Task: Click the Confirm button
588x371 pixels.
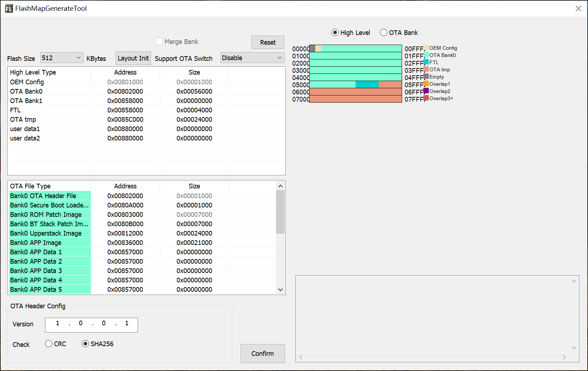Action: (263, 353)
